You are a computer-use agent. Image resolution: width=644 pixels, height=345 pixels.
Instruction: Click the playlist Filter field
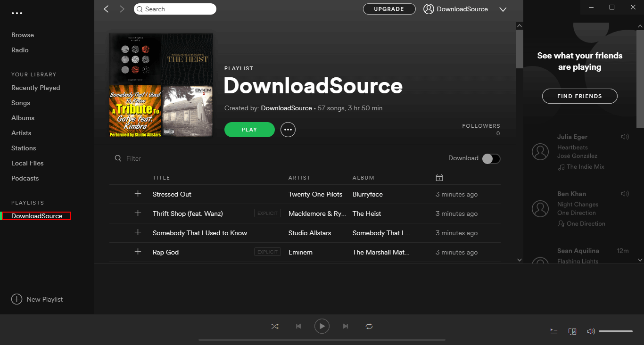[133, 158]
